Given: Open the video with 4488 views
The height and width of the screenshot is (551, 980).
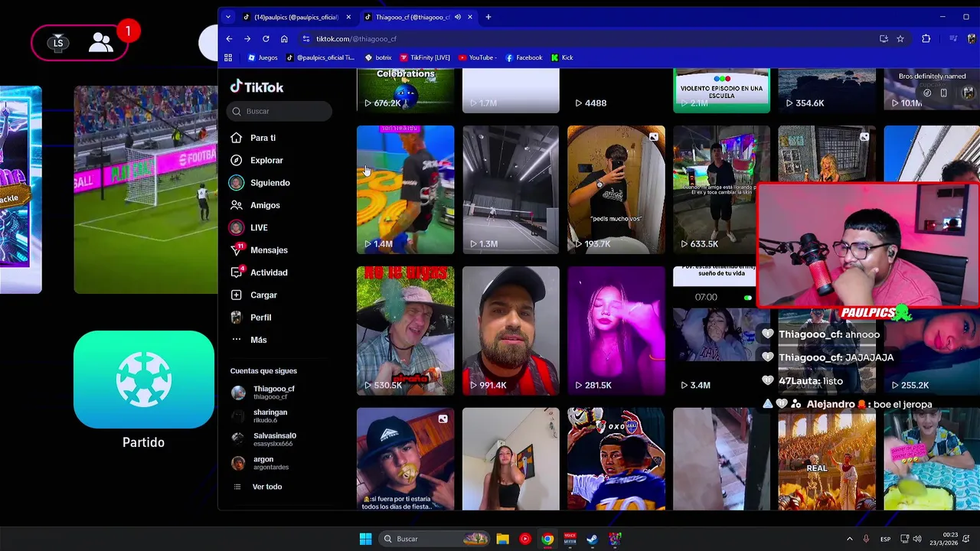Looking at the screenshot, I should point(616,90).
